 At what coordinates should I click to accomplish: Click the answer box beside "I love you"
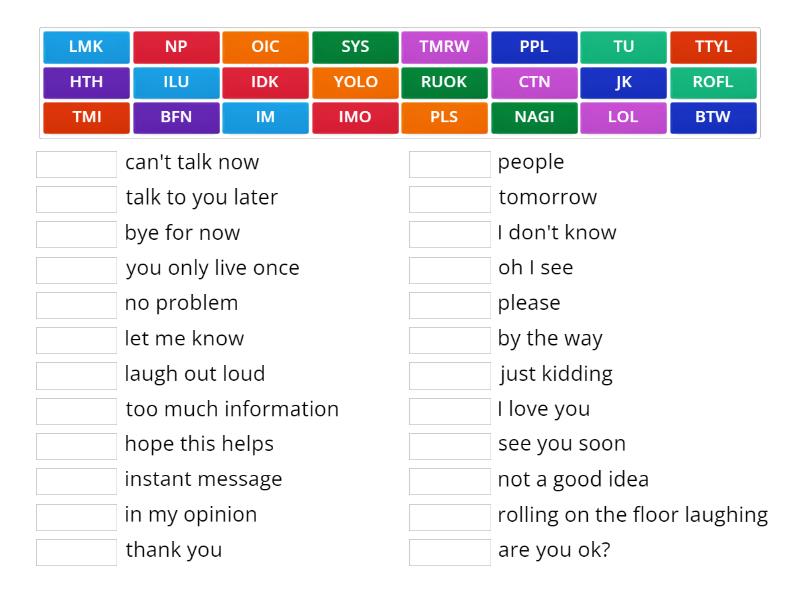tap(450, 408)
